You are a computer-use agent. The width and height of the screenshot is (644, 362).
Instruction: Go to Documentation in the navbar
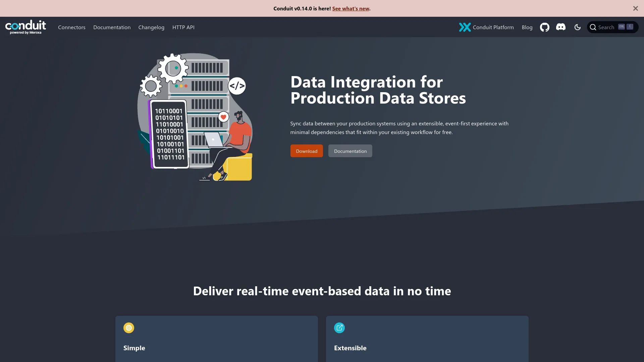coord(112,27)
